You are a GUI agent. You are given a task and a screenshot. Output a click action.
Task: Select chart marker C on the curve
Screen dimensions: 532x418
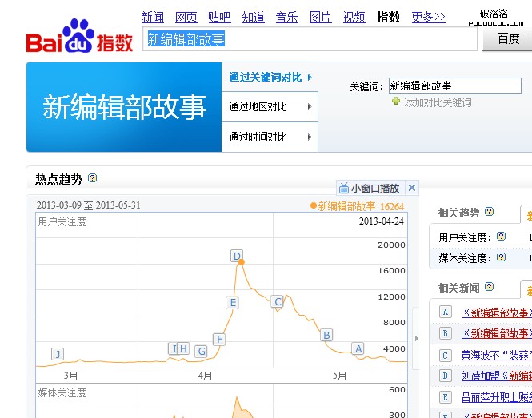277,301
